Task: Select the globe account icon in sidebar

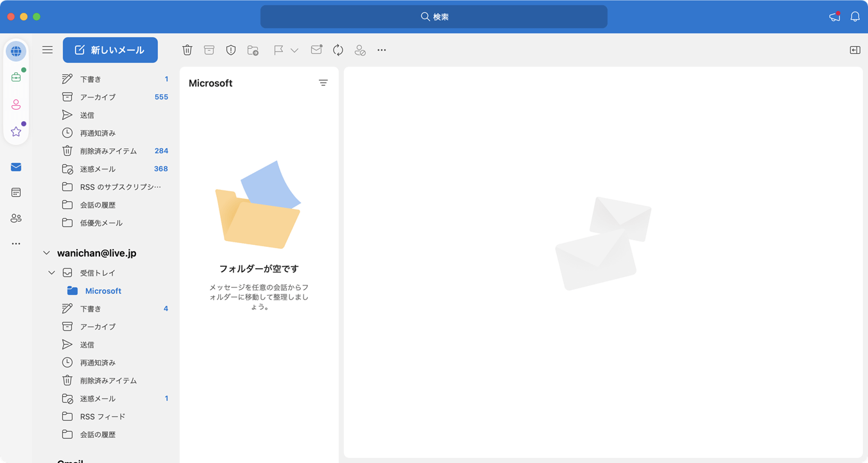Action: [x=16, y=51]
